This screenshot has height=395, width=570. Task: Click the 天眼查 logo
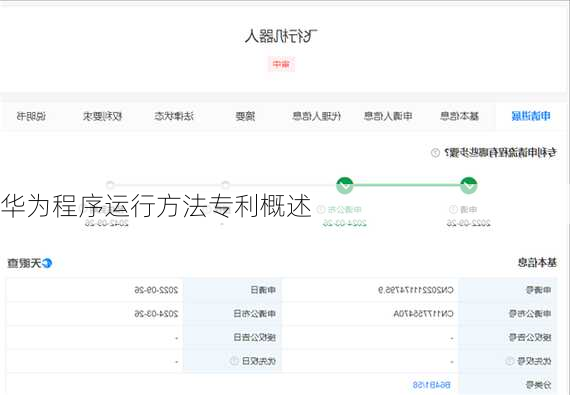click(30, 263)
